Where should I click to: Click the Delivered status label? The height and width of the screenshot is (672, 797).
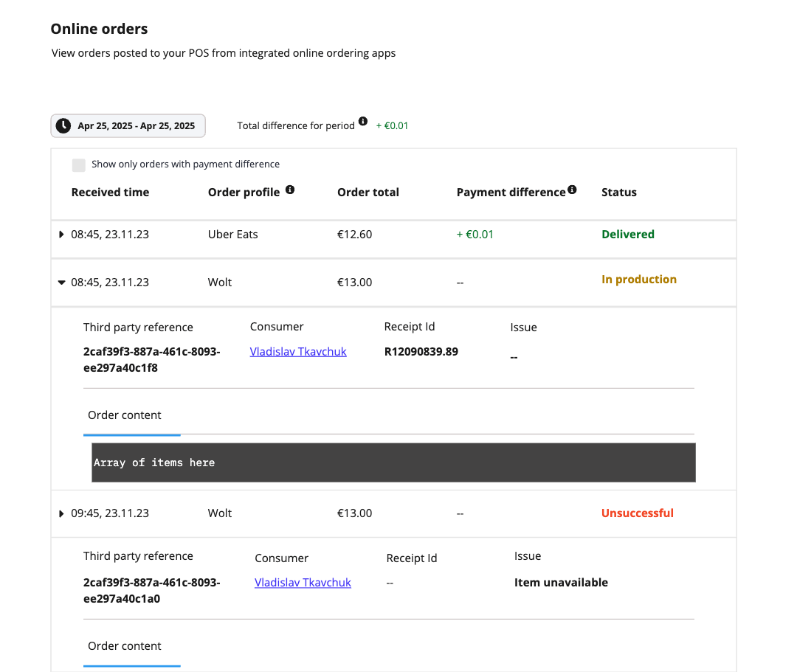(x=628, y=234)
